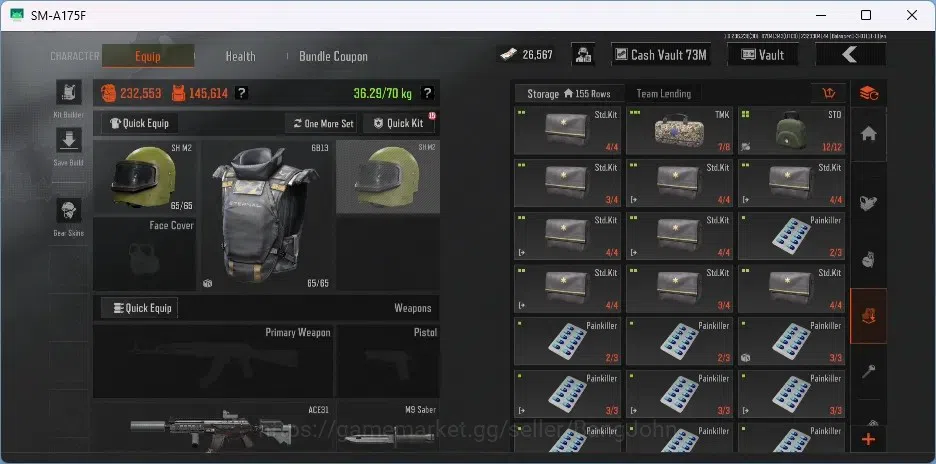Viewport: 936px width, 464px height.
Task: Select the home category icon in storage sidebar
Action: [x=869, y=134]
